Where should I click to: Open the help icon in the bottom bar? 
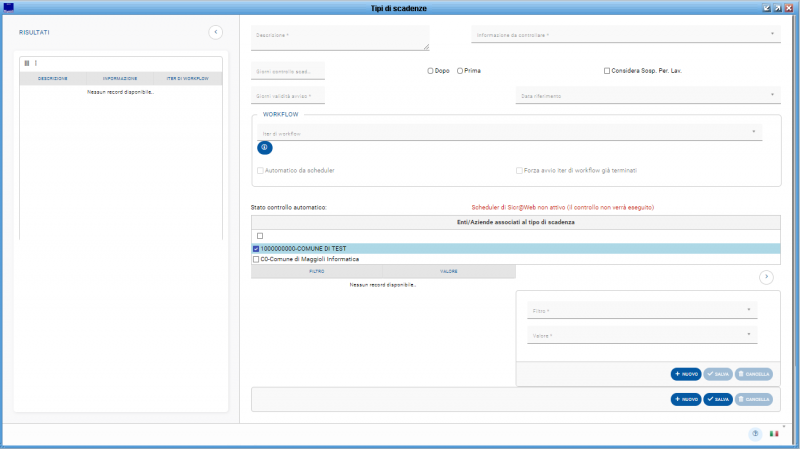pyautogui.click(x=755, y=433)
